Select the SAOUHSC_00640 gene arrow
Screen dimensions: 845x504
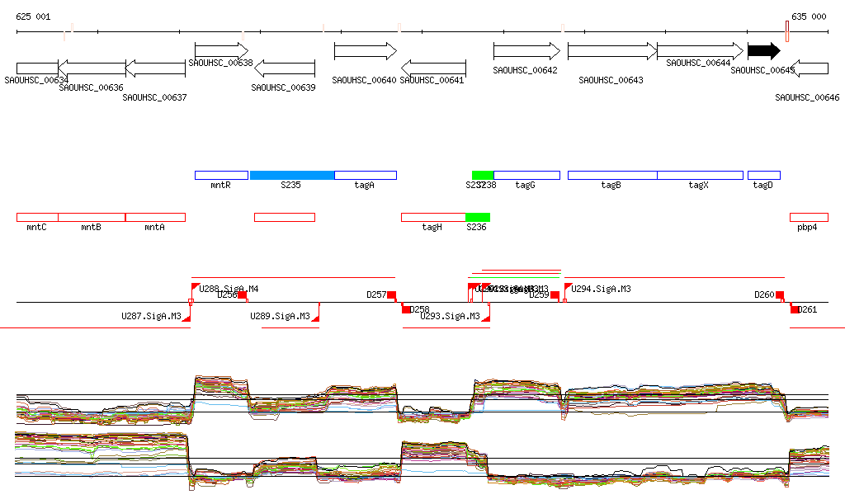(x=366, y=51)
